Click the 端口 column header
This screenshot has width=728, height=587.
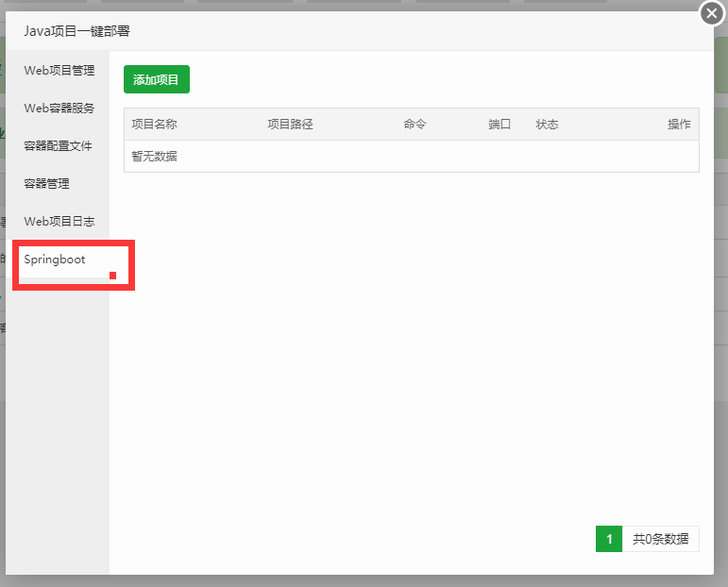pos(499,124)
